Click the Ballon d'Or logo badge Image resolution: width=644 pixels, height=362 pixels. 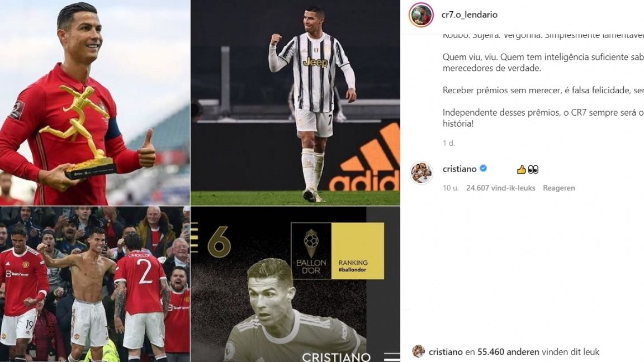pos(311,251)
